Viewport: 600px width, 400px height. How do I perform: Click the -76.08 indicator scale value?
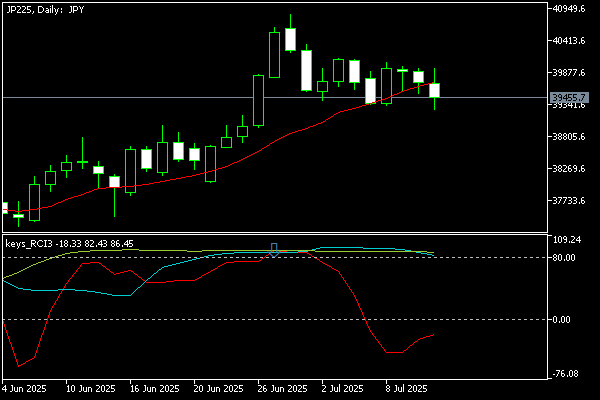[x=566, y=374]
